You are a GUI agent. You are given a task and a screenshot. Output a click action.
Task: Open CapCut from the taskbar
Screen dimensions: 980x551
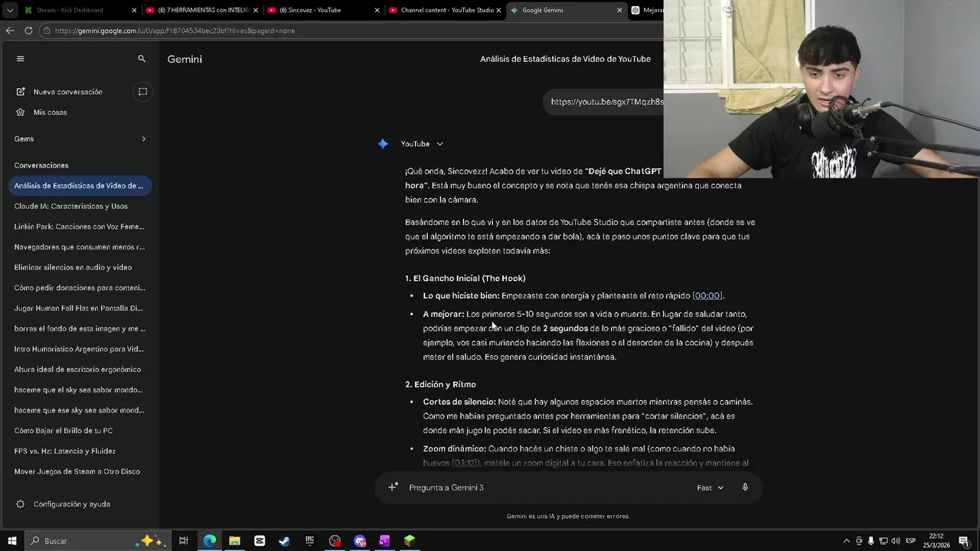pyautogui.click(x=260, y=541)
